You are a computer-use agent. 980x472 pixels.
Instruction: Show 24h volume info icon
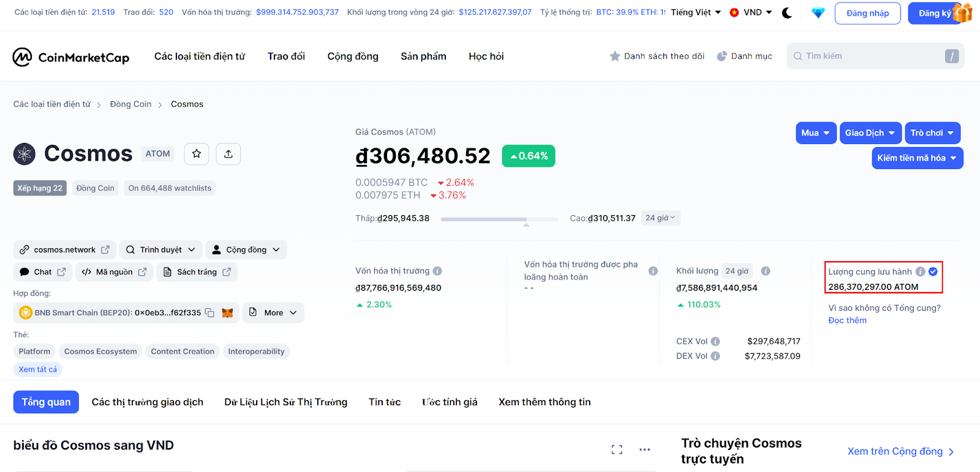(766, 271)
